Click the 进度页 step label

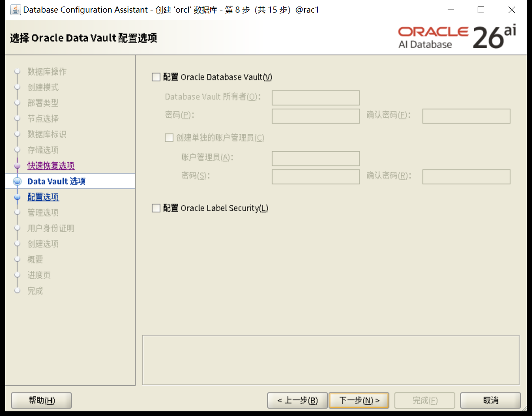(39, 275)
